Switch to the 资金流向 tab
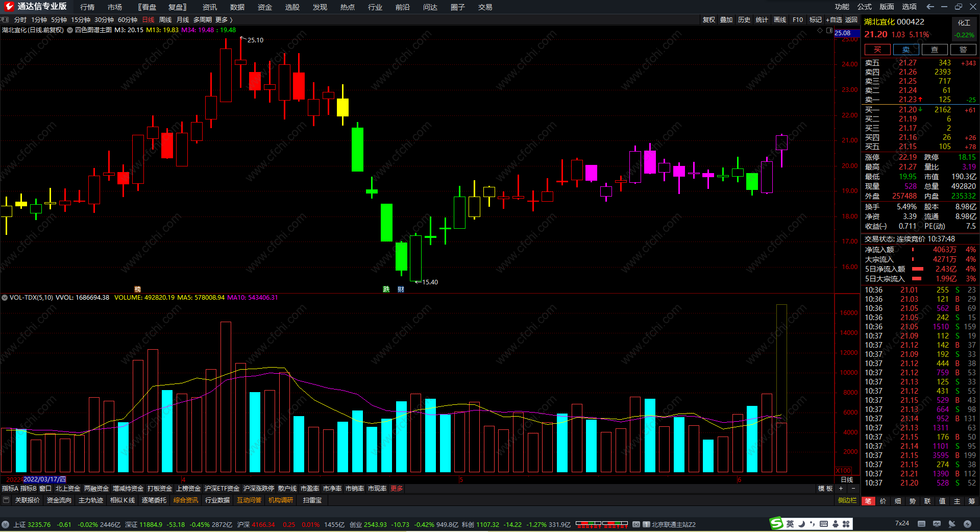This screenshot has height=532, width=980. [x=59, y=500]
